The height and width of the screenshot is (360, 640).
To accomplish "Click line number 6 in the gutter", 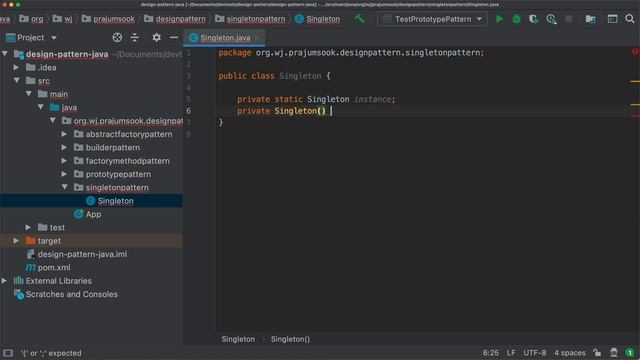I will 189,111.
